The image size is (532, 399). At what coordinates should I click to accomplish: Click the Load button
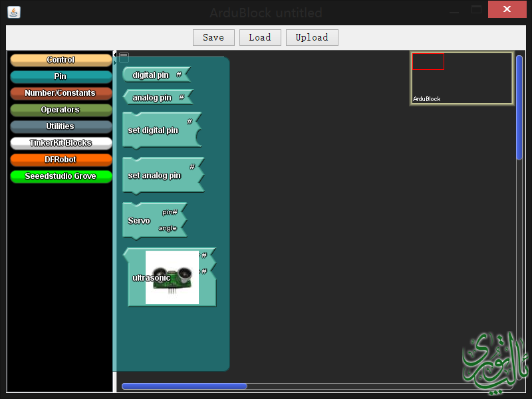click(260, 37)
